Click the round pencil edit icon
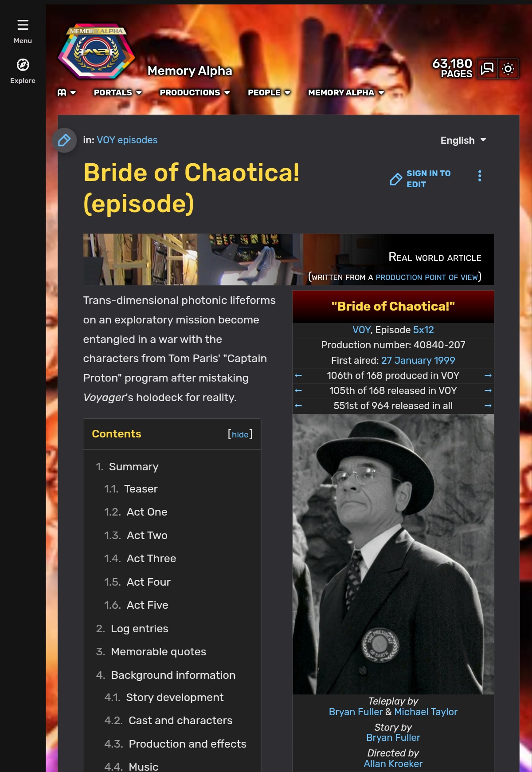 tap(64, 140)
